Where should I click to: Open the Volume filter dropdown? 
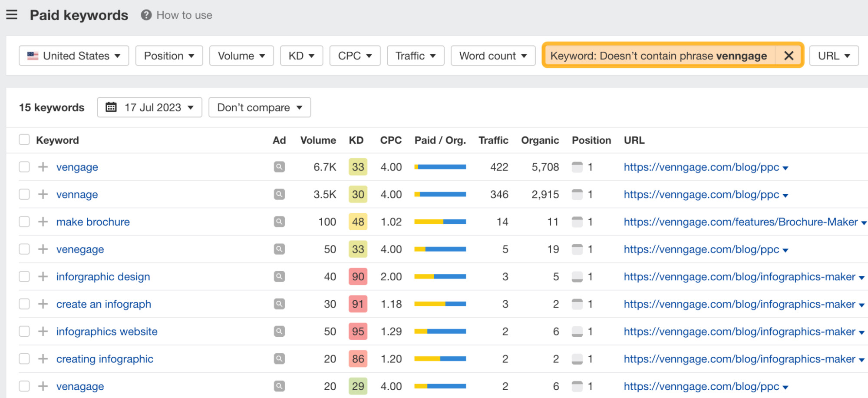click(241, 56)
